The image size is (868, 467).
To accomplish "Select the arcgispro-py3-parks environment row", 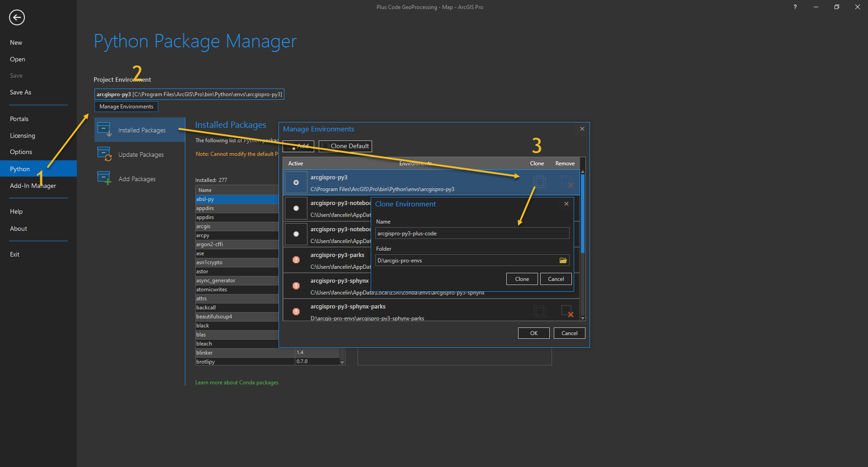I will (327, 260).
